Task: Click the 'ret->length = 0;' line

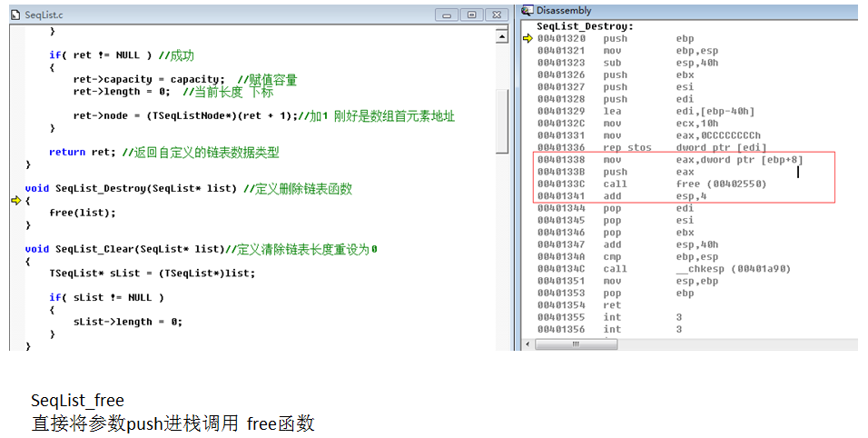Action: tap(122, 92)
